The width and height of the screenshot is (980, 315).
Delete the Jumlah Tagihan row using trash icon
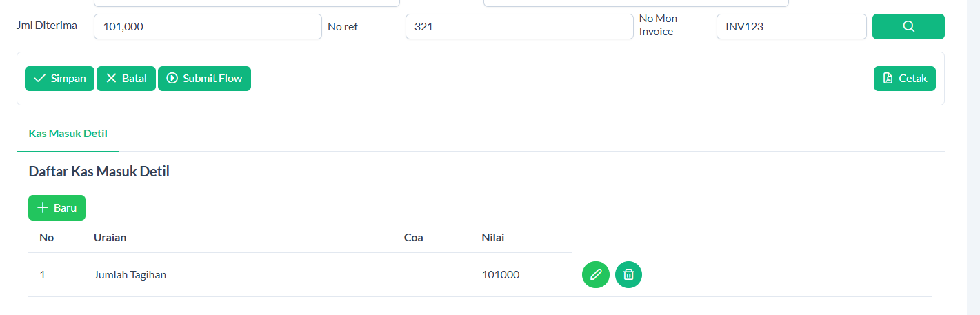(628, 274)
